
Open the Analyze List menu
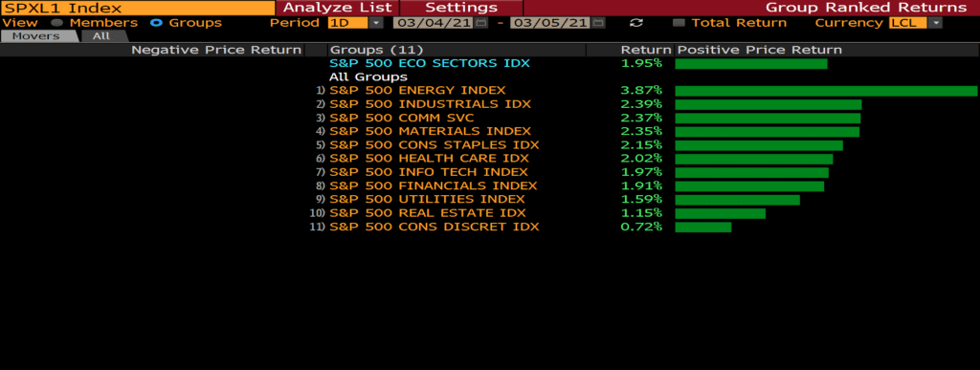click(338, 8)
